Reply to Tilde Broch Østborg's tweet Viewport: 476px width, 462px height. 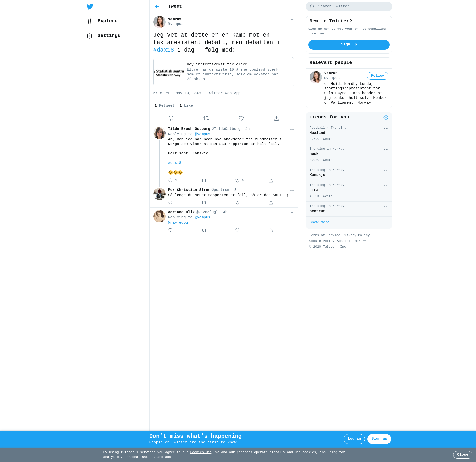[x=170, y=180]
